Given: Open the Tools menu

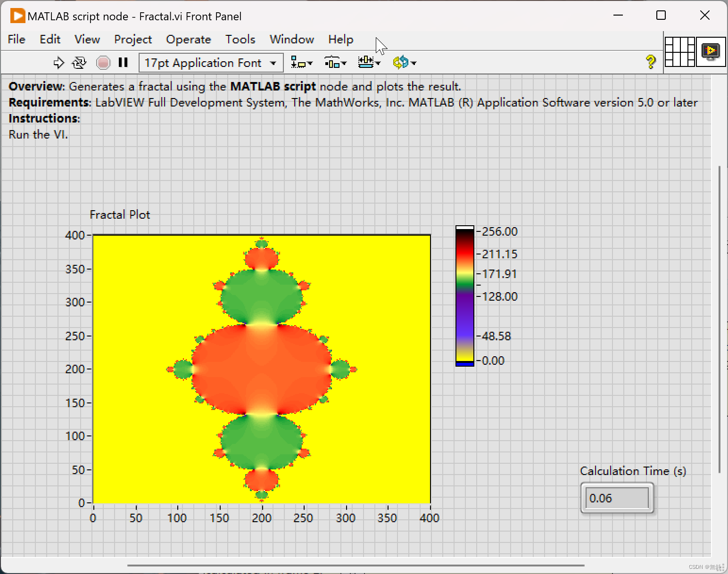Looking at the screenshot, I should tap(240, 40).
